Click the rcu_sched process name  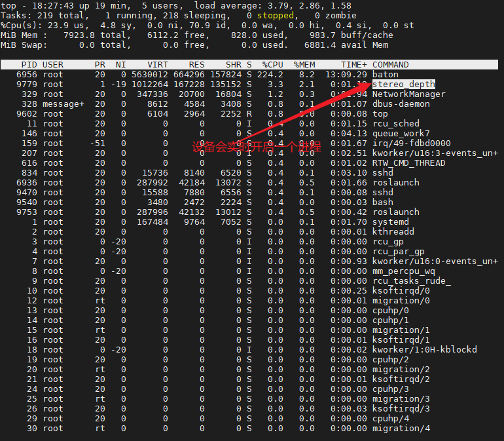tap(396, 124)
